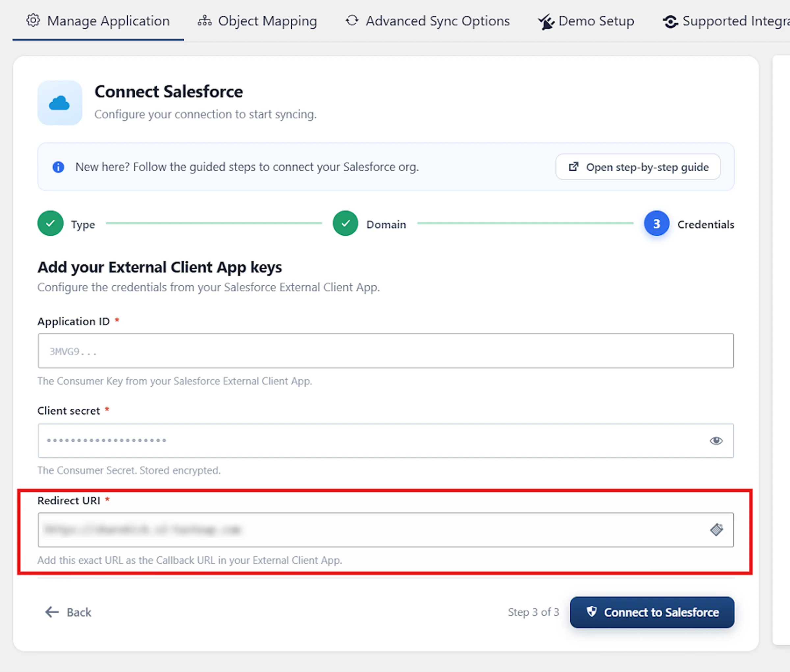
Task: Go to the completed Domain step
Action: [x=345, y=224]
